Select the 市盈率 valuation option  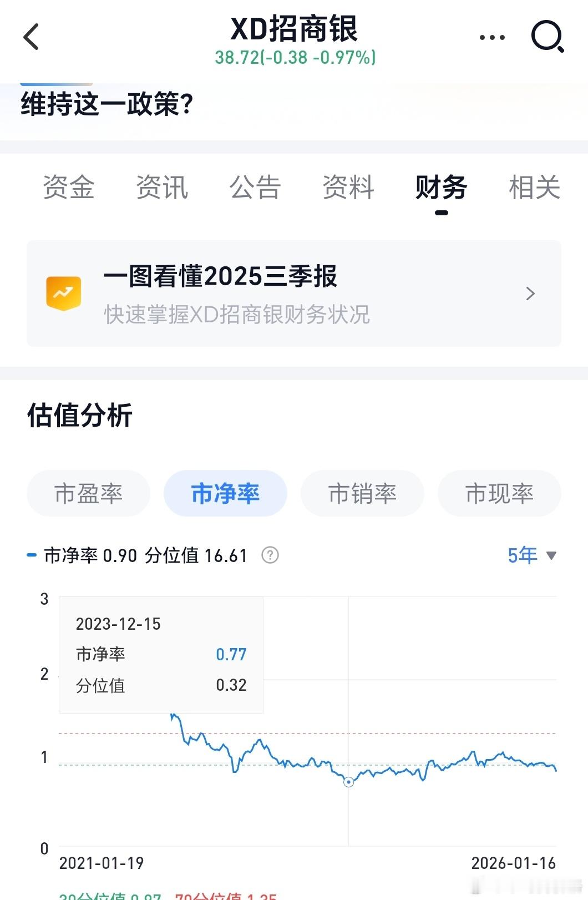[x=89, y=493]
